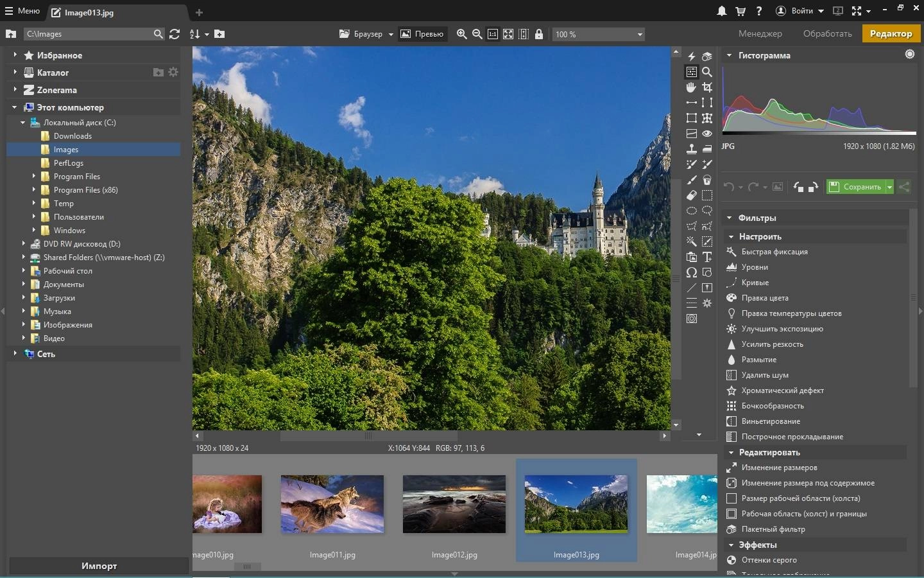Viewport: 924px width, 578px height.
Task: Switch to the Обработать tab
Action: 827,33
